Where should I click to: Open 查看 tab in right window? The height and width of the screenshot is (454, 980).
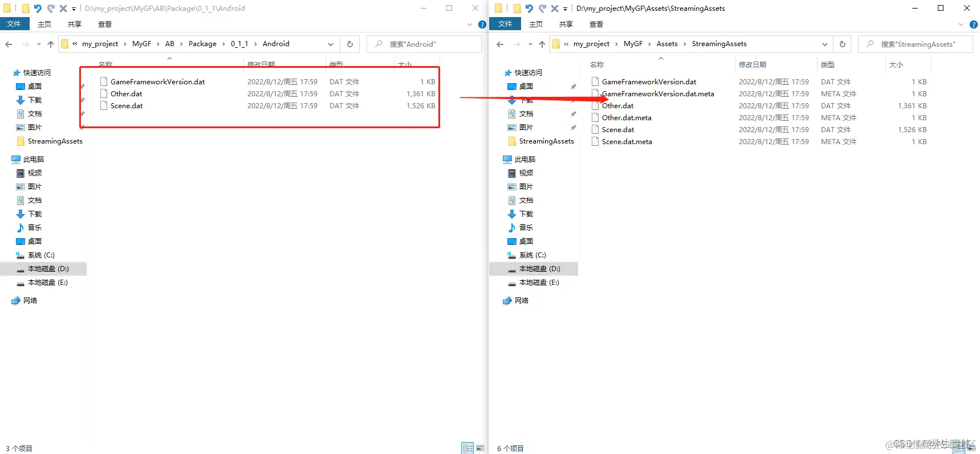(596, 24)
